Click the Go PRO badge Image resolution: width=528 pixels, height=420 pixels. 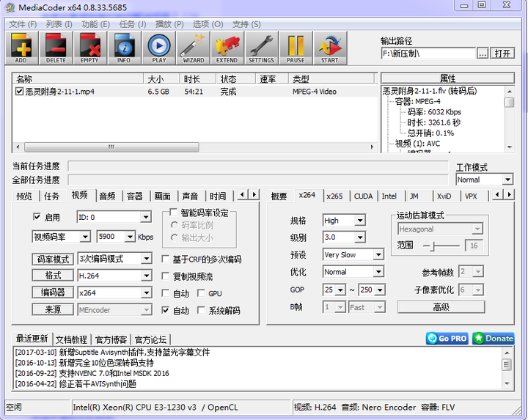[448, 338]
